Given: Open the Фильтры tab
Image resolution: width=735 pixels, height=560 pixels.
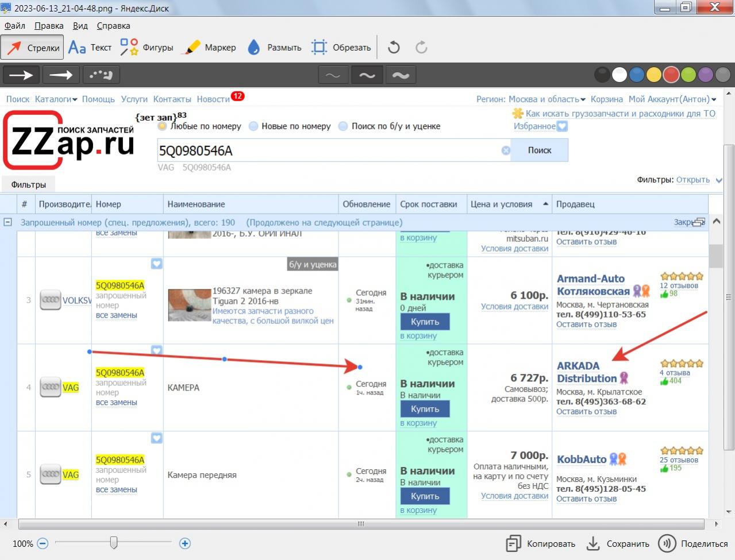Looking at the screenshot, I should (x=29, y=184).
